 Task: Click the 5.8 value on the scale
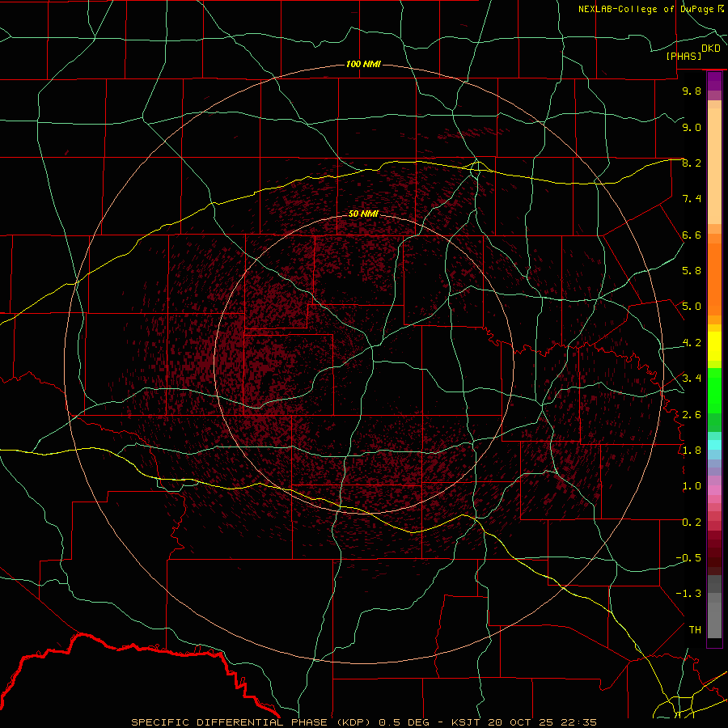tap(692, 271)
